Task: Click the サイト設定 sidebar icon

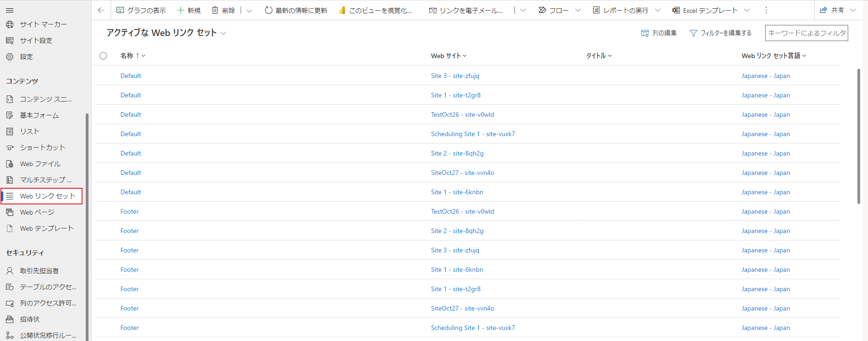Action: point(10,40)
